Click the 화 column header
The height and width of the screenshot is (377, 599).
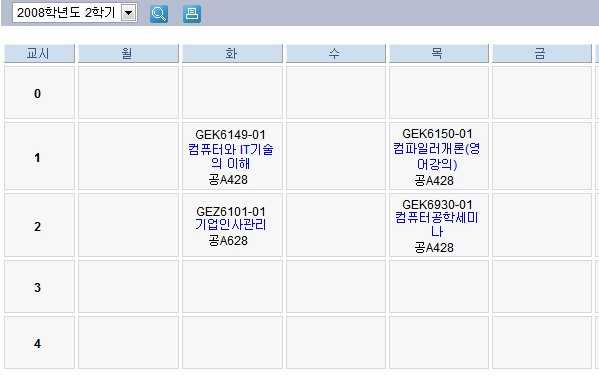tap(232, 53)
